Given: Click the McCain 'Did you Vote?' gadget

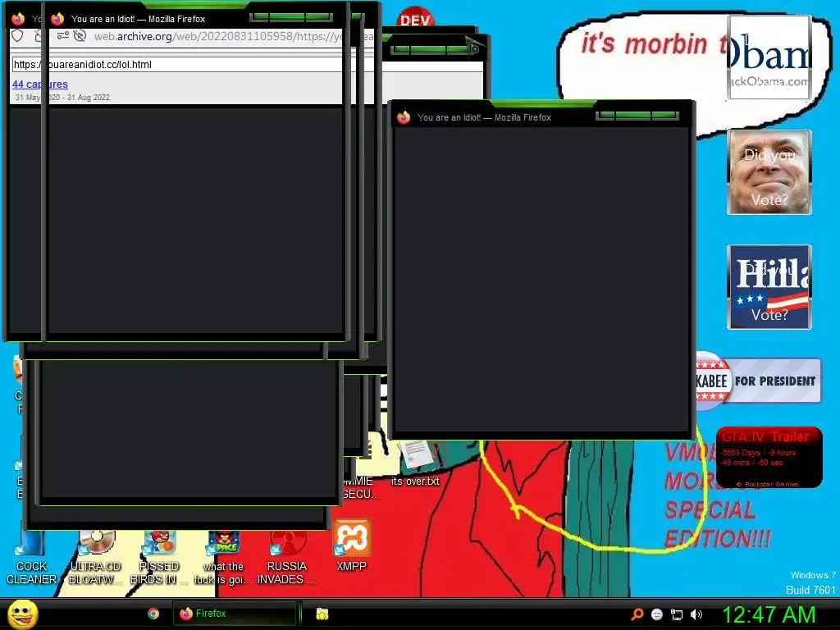Looking at the screenshot, I should pos(769,172).
